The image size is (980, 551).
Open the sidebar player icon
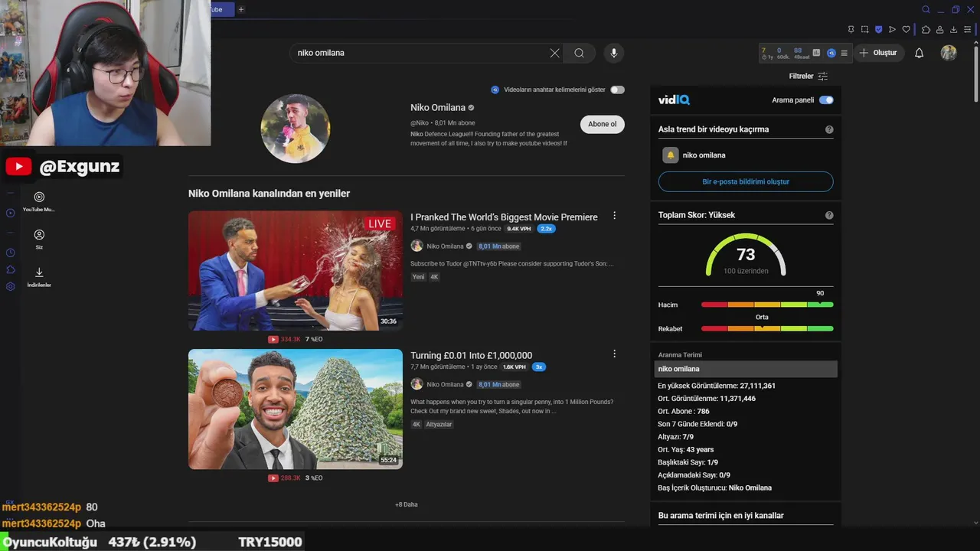click(11, 213)
